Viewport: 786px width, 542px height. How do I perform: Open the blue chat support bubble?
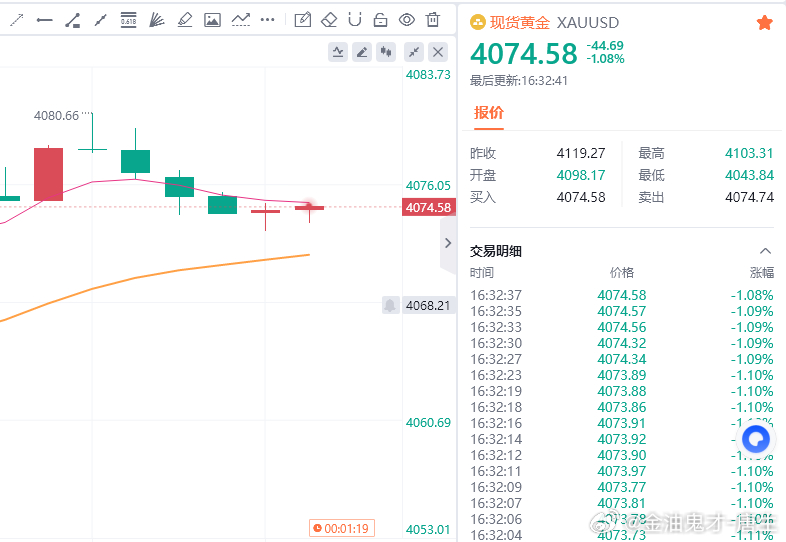point(756,440)
